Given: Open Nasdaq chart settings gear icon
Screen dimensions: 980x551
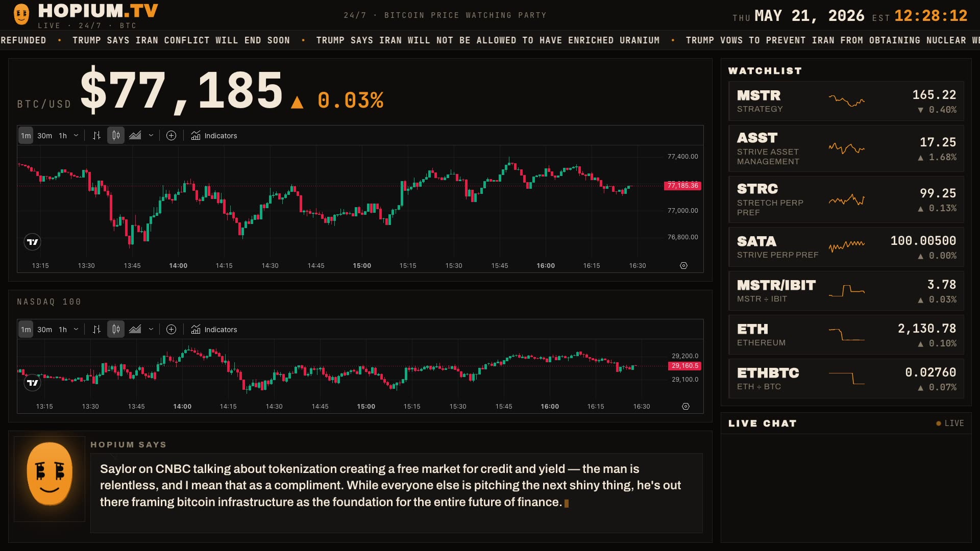Looking at the screenshot, I should 686,407.
